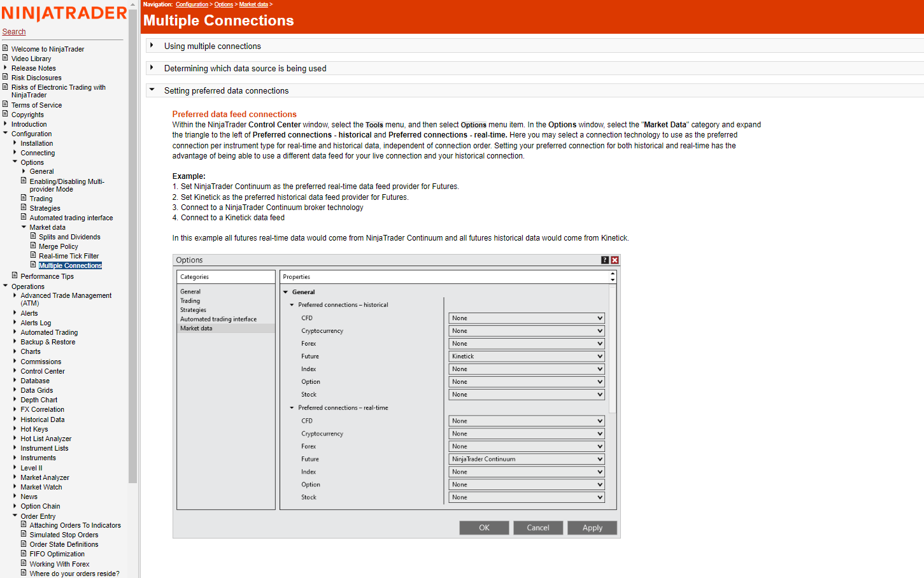Click the Multiple Connections page icon
This screenshot has height=578, width=924.
[x=33, y=265]
